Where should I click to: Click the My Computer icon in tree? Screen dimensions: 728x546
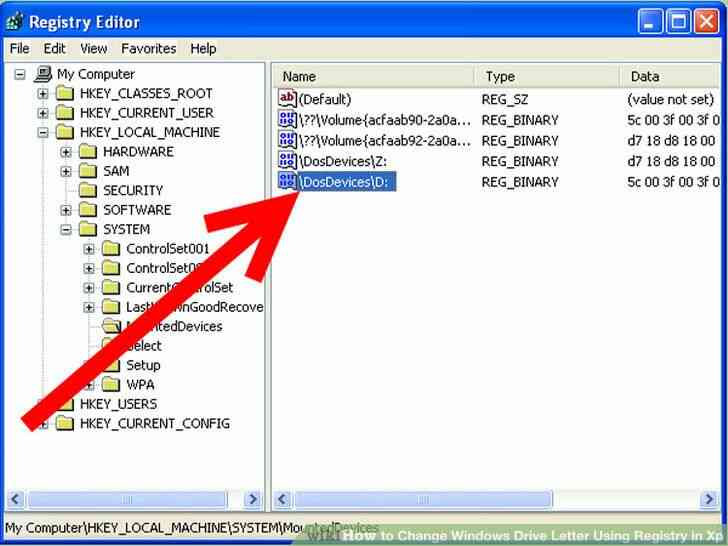[43, 74]
